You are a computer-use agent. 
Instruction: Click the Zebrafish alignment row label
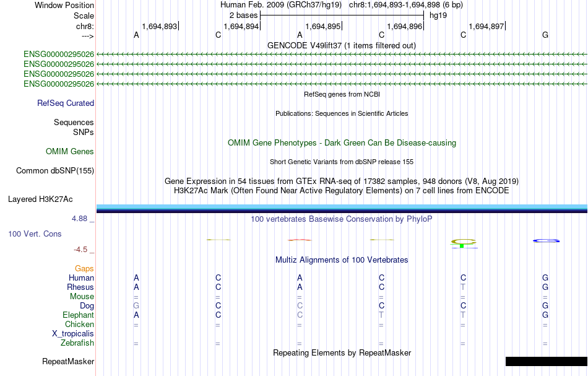click(77, 343)
